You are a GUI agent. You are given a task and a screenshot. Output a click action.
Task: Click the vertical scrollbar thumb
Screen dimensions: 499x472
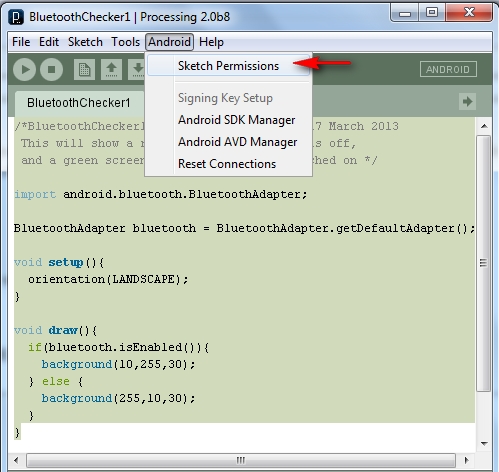click(x=484, y=263)
